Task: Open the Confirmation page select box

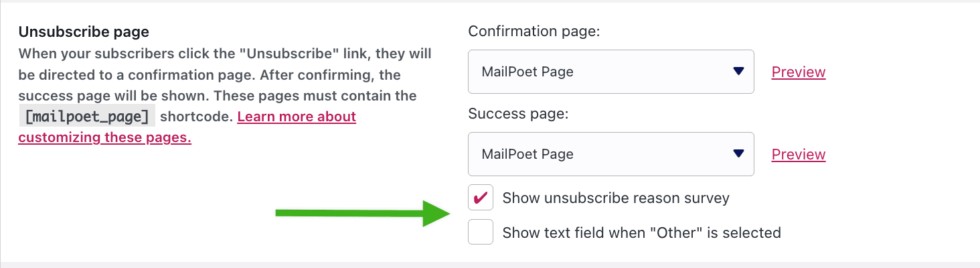Action: (x=611, y=72)
